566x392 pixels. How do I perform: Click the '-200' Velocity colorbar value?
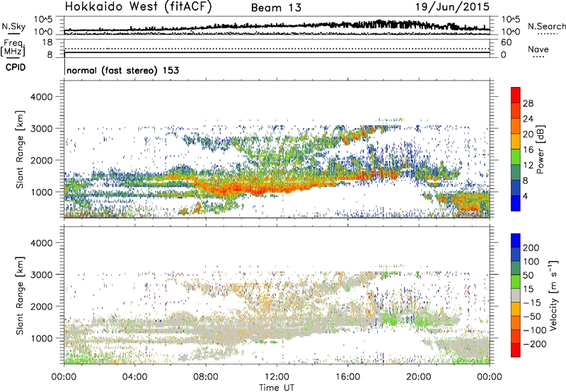pos(535,344)
